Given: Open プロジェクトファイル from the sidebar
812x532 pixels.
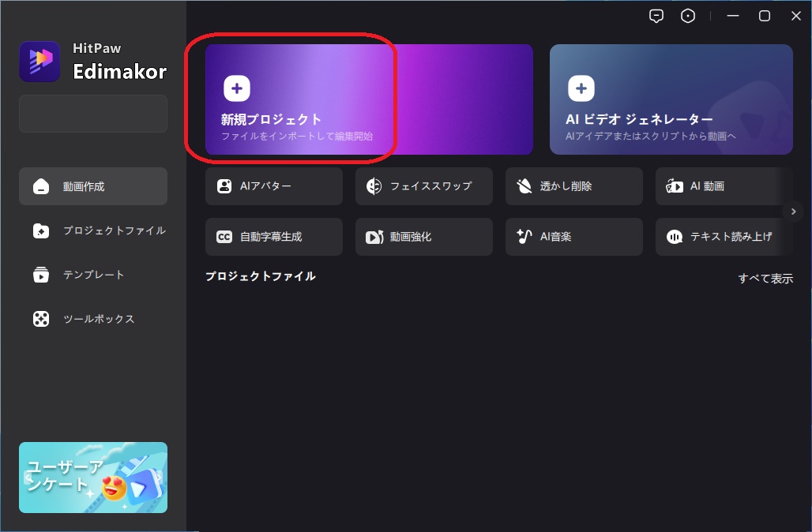Looking at the screenshot, I should click(92, 230).
